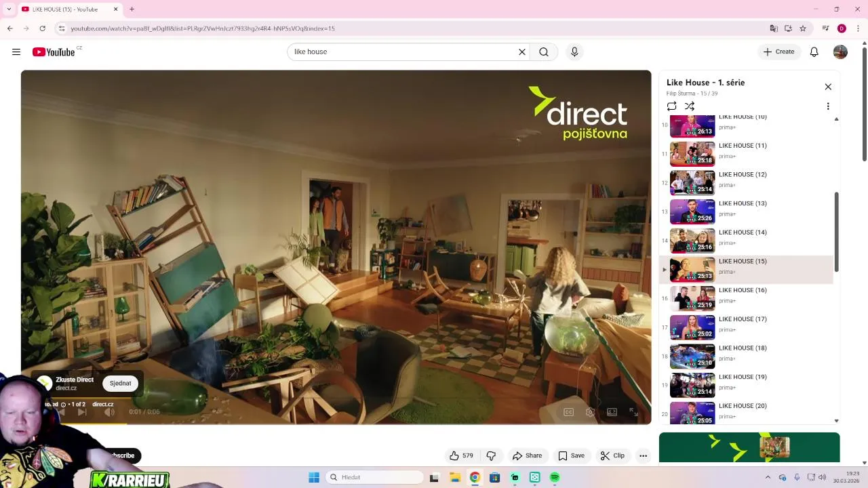Dislike the video
868x488 pixels.
click(492, 455)
